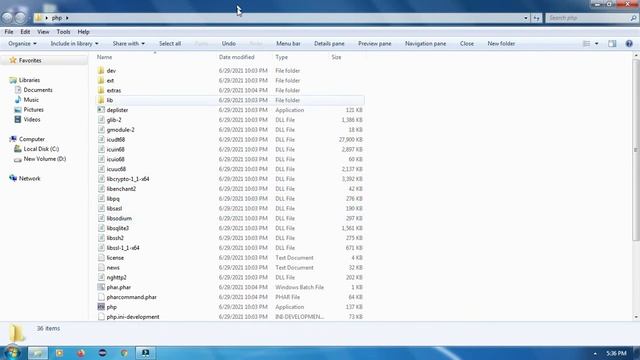Viewport: 640px width, 360px height.
Task: Toggle the Navigation pane button
Action: 425,43
